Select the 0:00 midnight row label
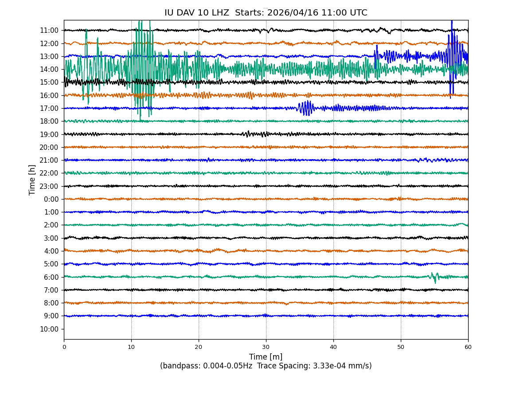 point(51,199)
